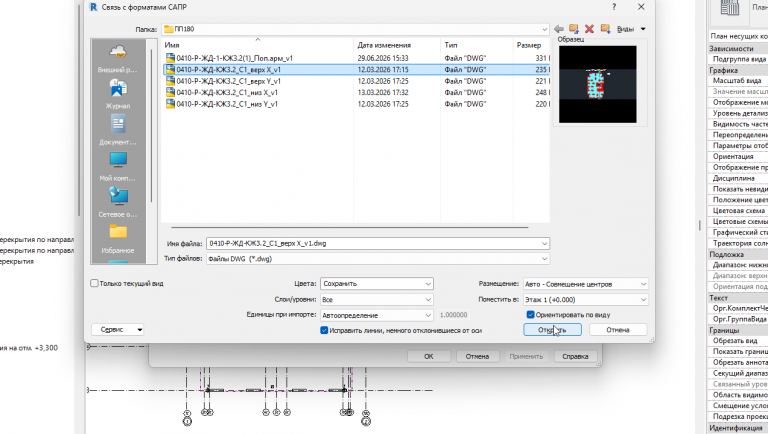
Task: Click the Образец preview thumbnail
Action: click(598, 84)
